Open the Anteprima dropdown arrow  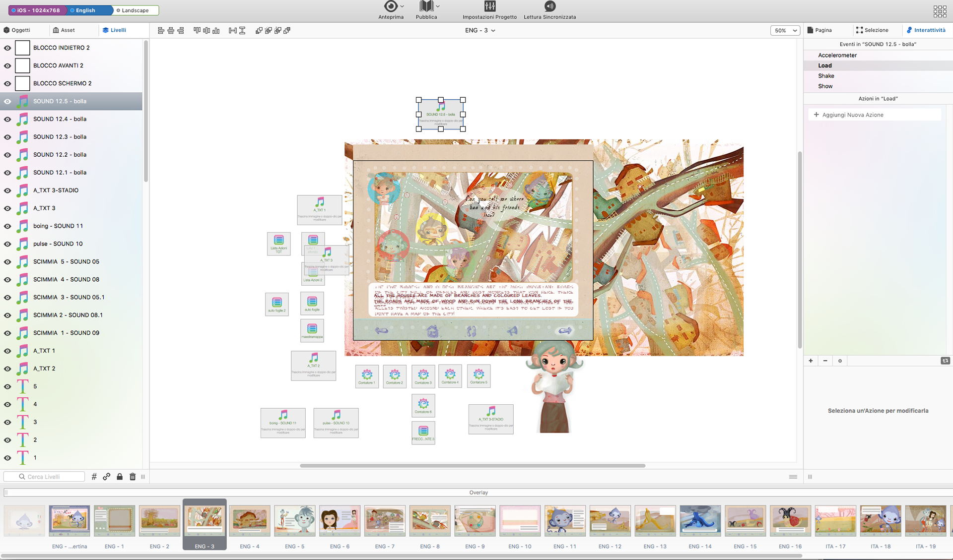402,7
